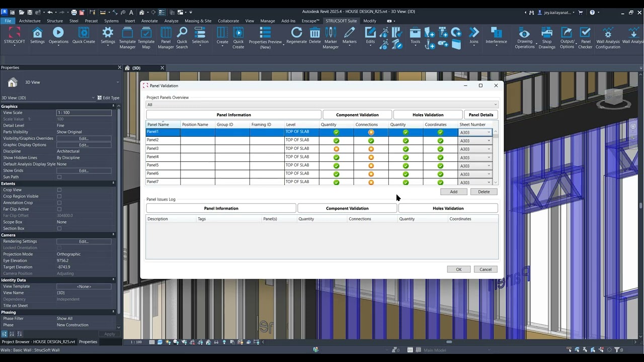Click Delete button in Panel Validation dialog
Viewport: 644px width, 362px height.
pyautogui.click(x=484, y=192)
